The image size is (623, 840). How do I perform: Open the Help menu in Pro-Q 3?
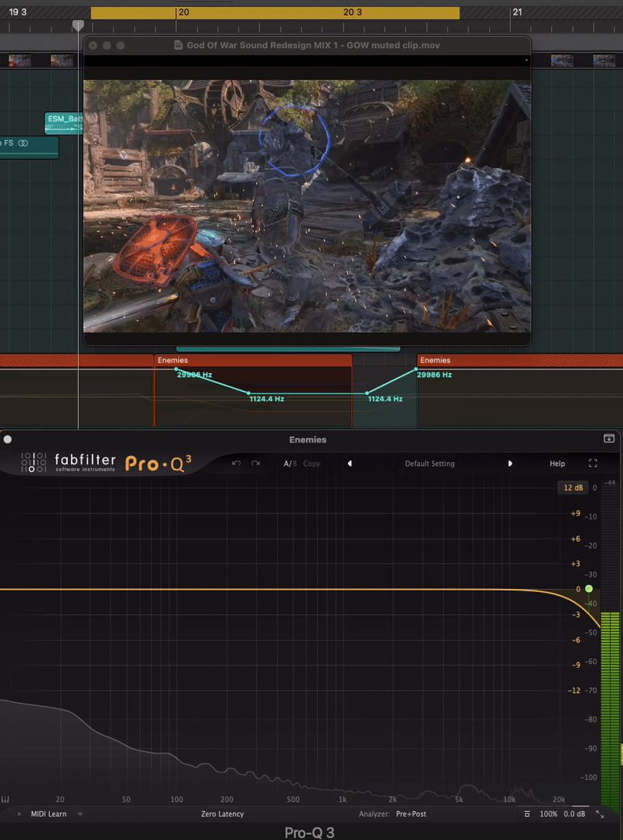coord(557,464)
